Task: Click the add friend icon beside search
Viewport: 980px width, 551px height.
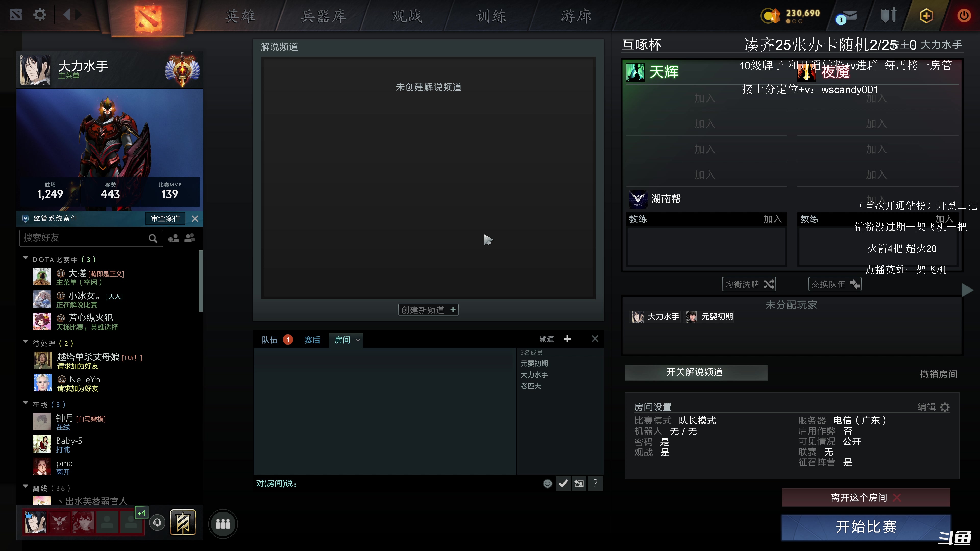Action: click(174, 238)
